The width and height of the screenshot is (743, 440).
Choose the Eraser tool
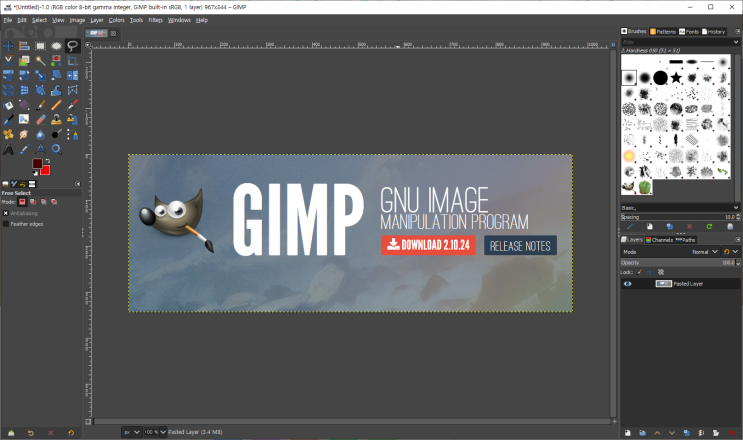pos(40,120)
